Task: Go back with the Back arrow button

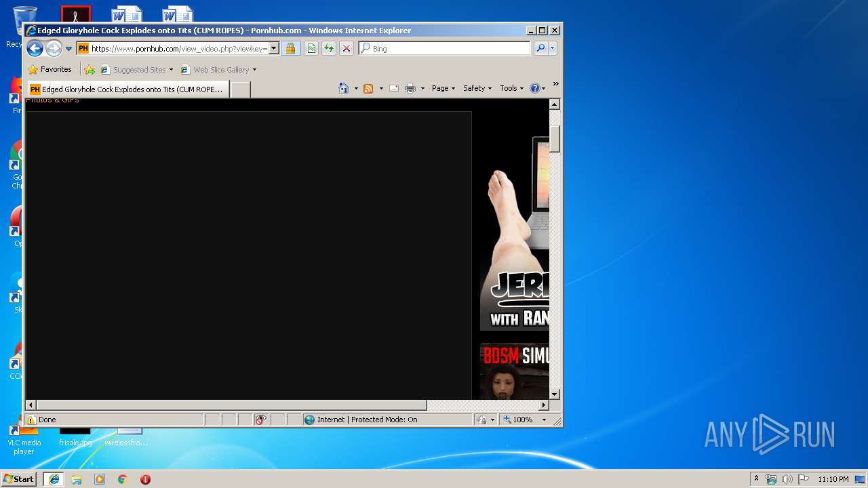Action: click(x=35, y=48)
